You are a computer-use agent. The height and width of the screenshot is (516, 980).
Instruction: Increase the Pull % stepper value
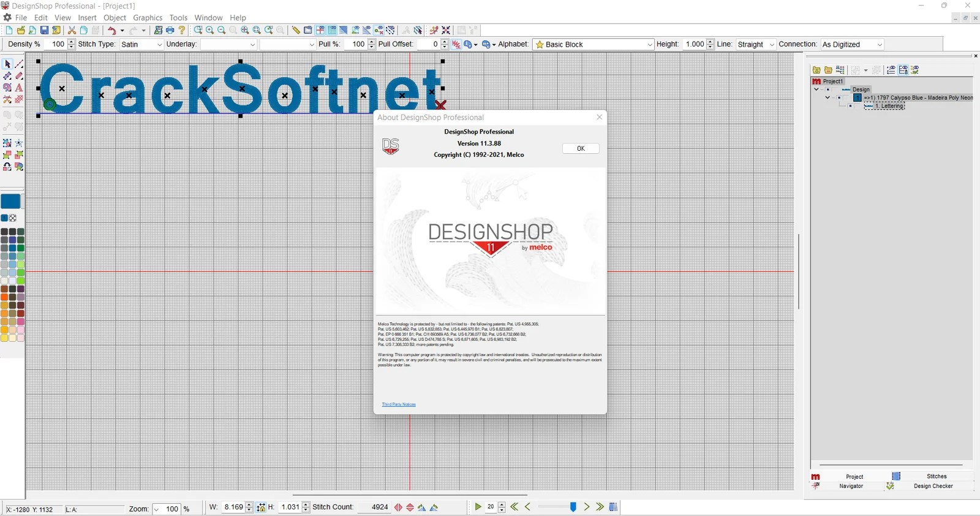(x=371, y=42)
